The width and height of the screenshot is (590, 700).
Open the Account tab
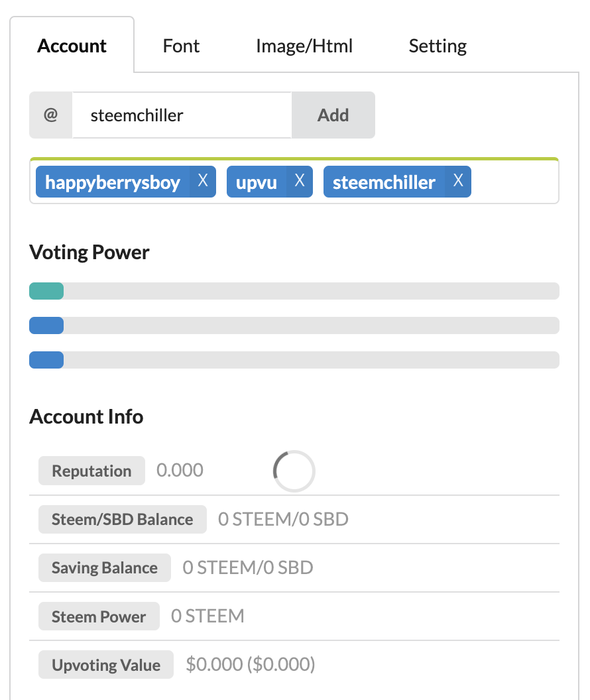[72, 46]
